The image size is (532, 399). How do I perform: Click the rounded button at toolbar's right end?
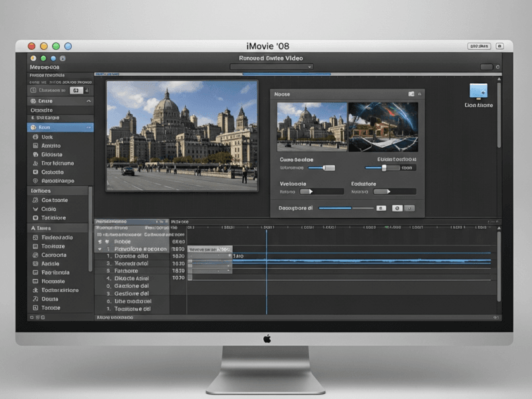coord(486,67)
